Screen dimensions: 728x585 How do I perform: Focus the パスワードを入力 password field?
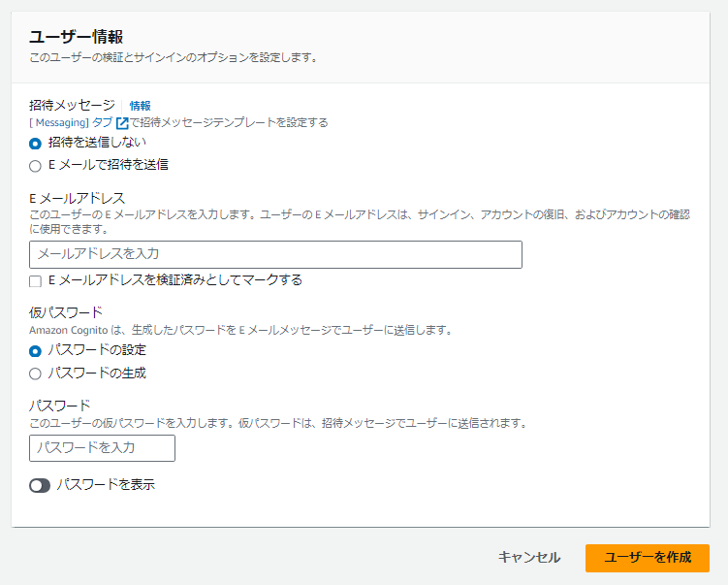click(102, 448)
